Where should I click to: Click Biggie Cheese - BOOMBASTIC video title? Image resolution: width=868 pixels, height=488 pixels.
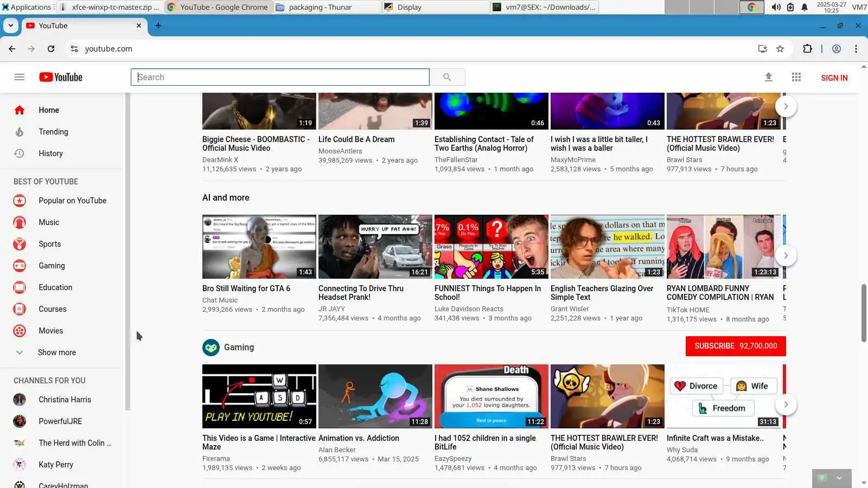[x=256, y=144]
